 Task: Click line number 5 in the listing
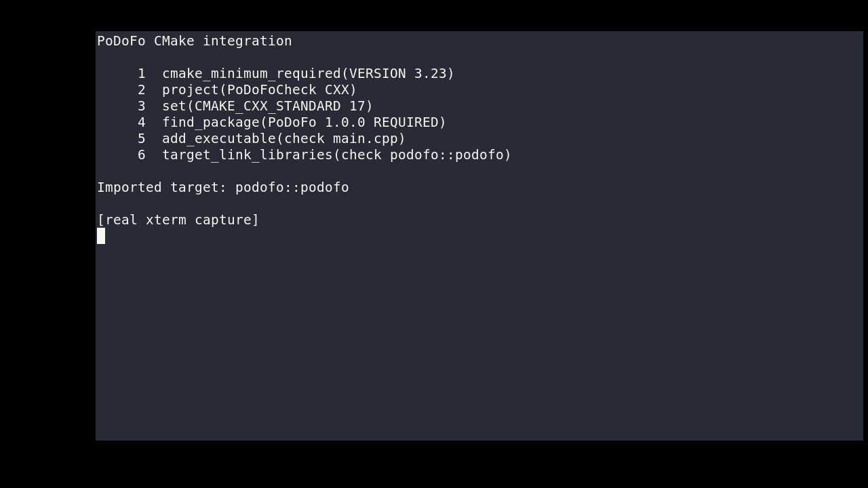[142, 139]
